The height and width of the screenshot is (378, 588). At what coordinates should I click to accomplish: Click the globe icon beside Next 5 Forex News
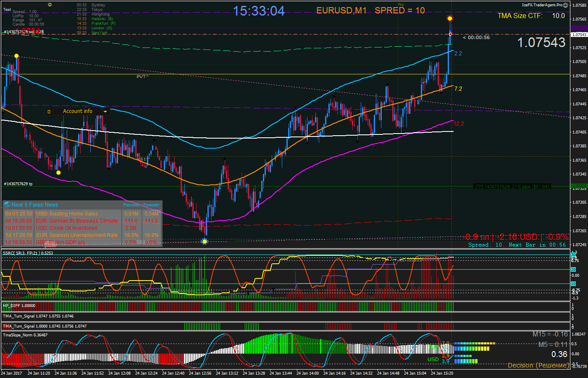pyautogui.click(x=7, y=205)
